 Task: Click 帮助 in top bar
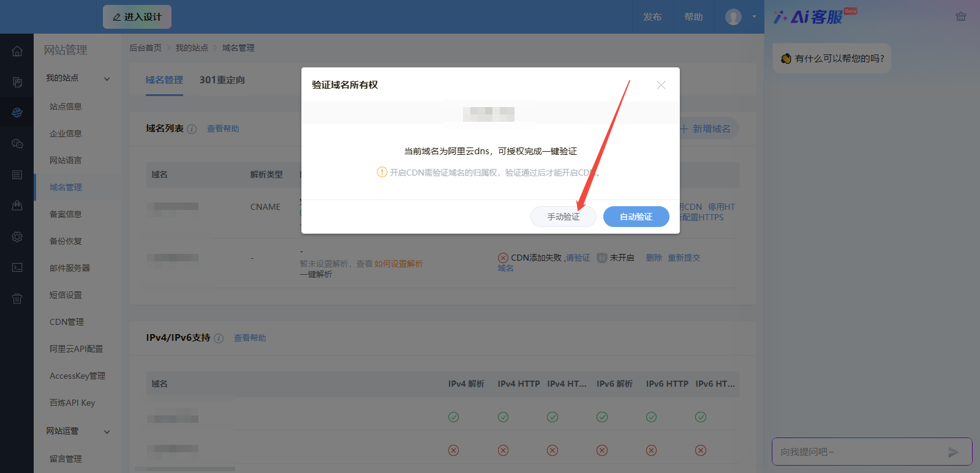pyautogui.click(x=693, y=17)
